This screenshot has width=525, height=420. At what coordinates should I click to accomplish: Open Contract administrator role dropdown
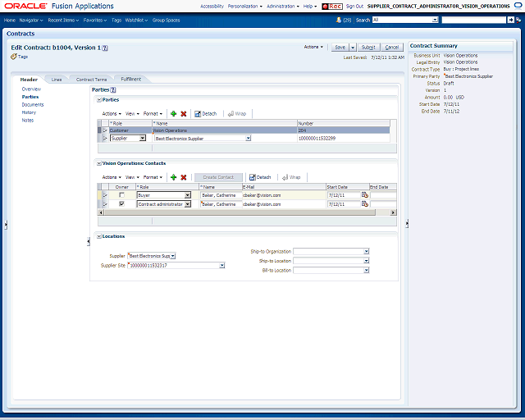(188, 204)
